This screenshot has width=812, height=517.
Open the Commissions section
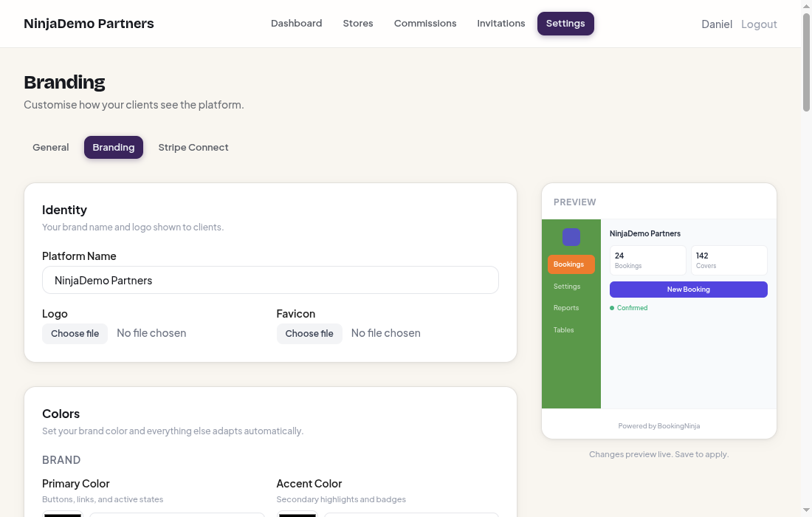click(425, 24)
